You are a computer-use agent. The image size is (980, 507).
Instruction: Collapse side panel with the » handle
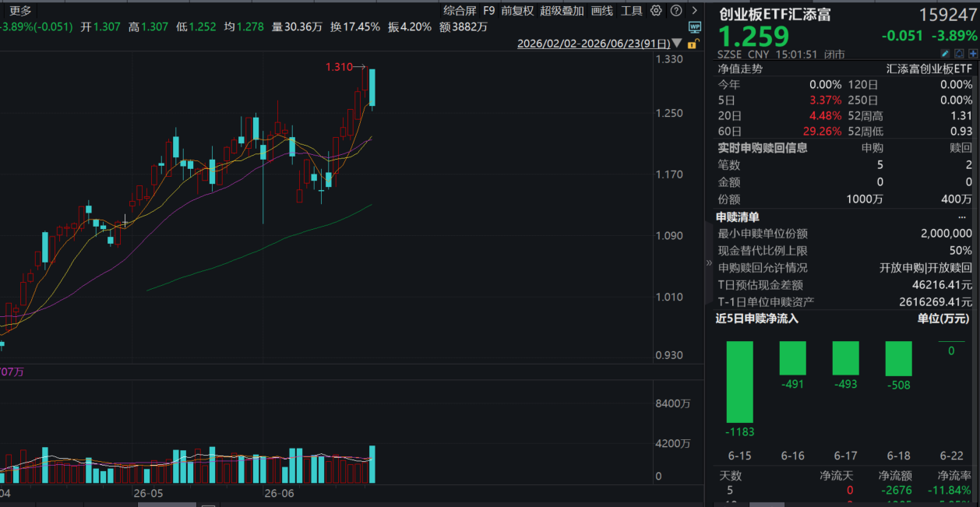pyautogui.click(x=709, y=262)
